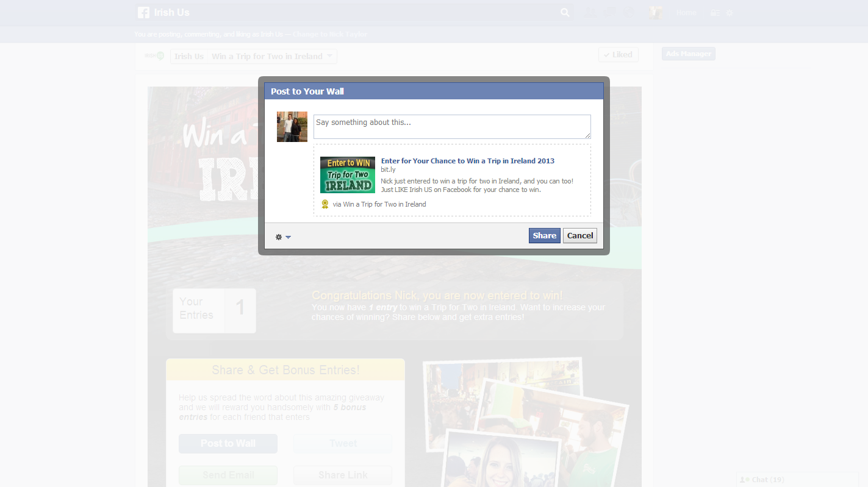Cancel the Post to Your Wall dialog
This screenshot has width=868, height=487.
click(579, 236)
